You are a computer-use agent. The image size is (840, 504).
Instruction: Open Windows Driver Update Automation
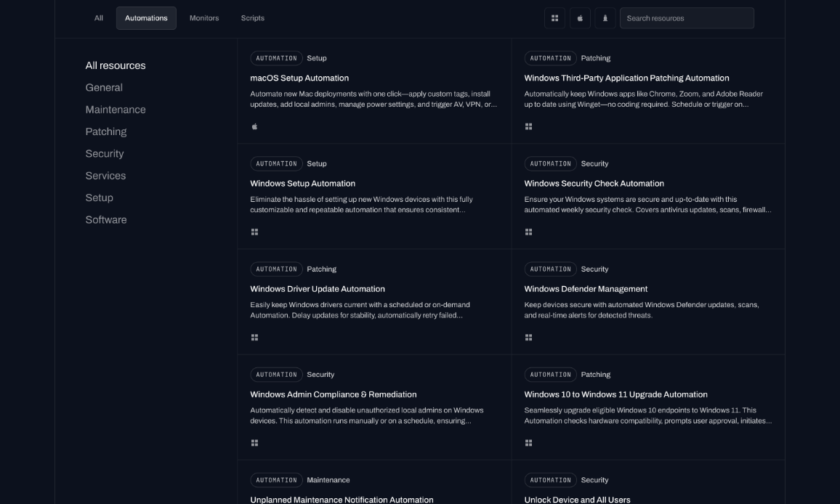[318, 289]
